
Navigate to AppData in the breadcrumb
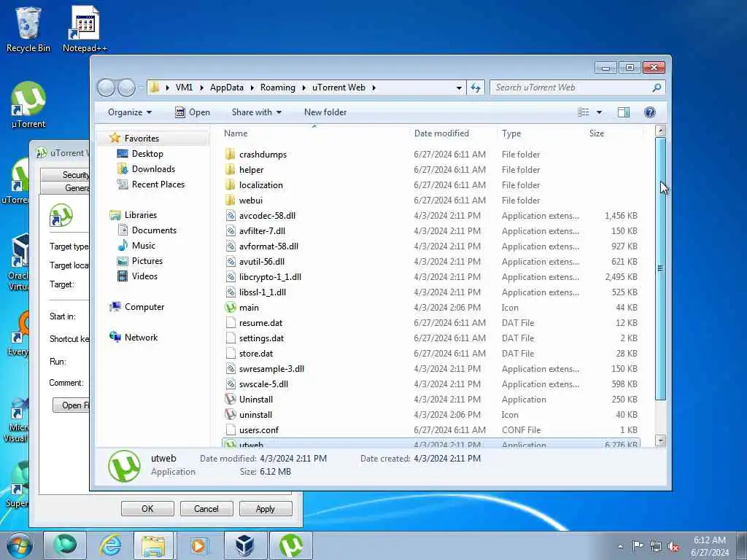[227, 87]
